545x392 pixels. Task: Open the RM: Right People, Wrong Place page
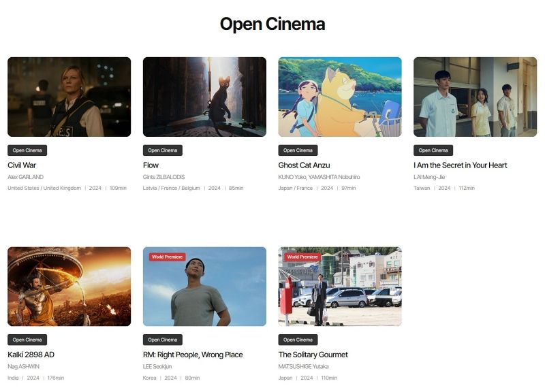click(194, 354)
